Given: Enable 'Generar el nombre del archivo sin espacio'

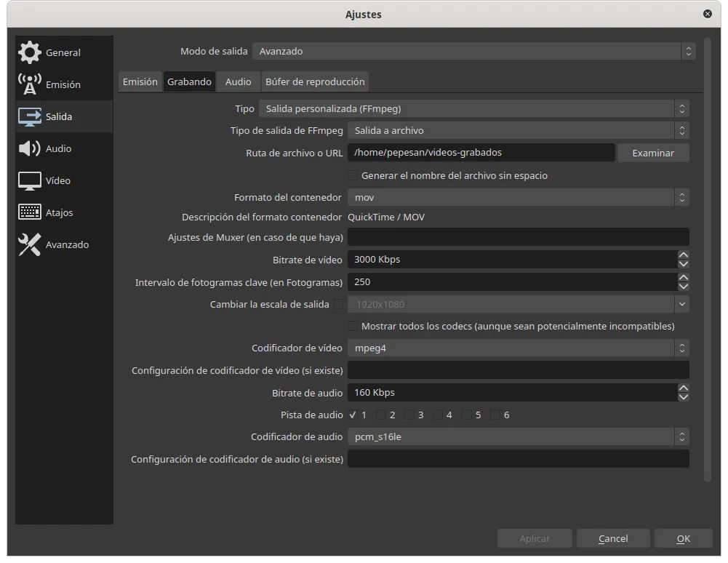Looking at the screenshot, I should pos(353,175).
